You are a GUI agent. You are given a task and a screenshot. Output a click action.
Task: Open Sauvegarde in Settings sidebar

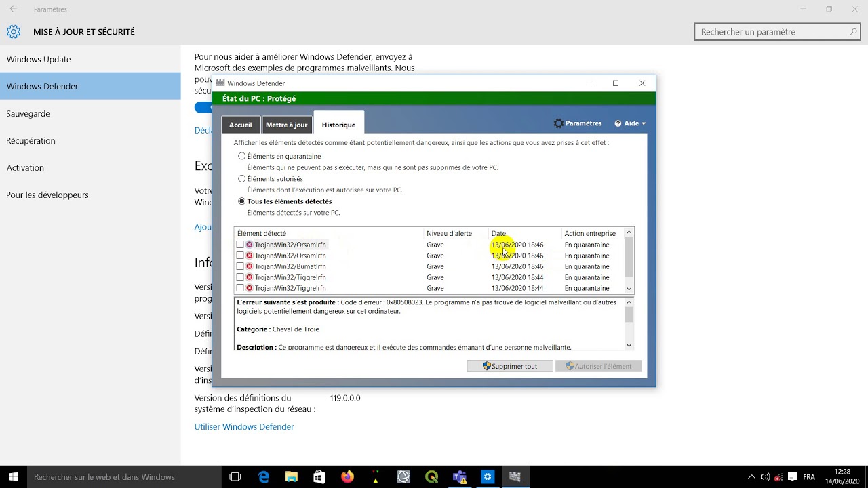click(x=90, y=113)
